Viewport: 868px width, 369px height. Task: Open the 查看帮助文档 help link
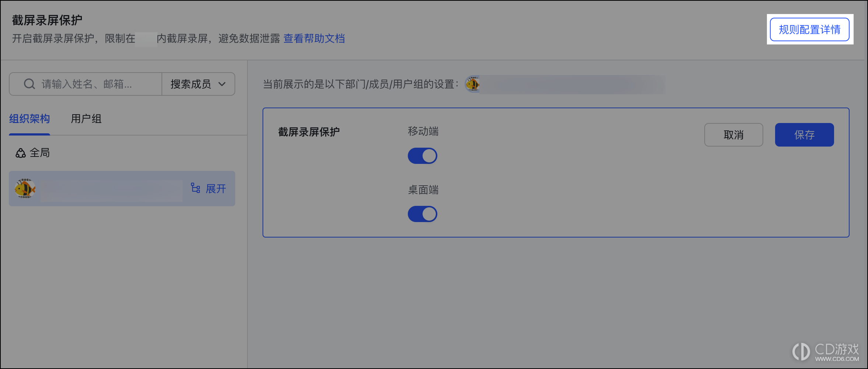click(x=314, y=38)
